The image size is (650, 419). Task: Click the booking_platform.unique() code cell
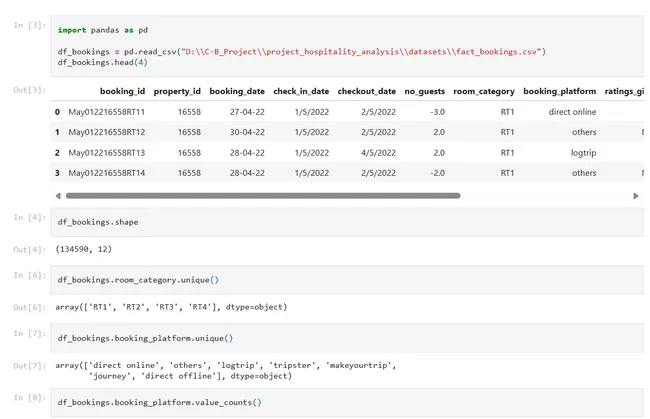[x=347, y=338]
